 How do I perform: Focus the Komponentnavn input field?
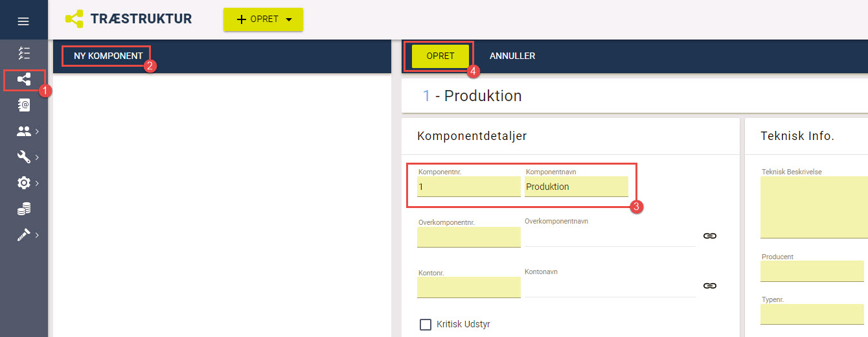click(x=577, y=187)
